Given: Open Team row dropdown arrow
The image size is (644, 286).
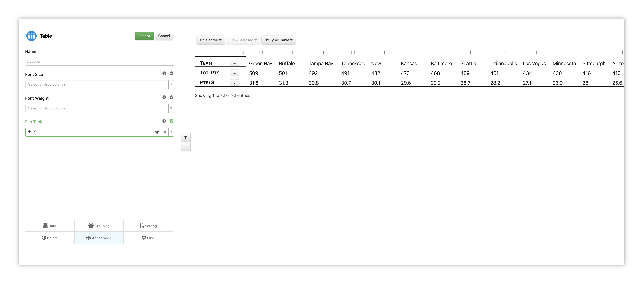Looking at the screenshot, I should (234, 63).
